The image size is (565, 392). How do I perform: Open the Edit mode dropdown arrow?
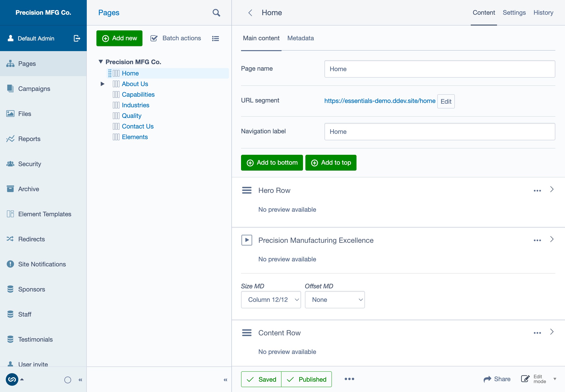[x=555, y=379]
